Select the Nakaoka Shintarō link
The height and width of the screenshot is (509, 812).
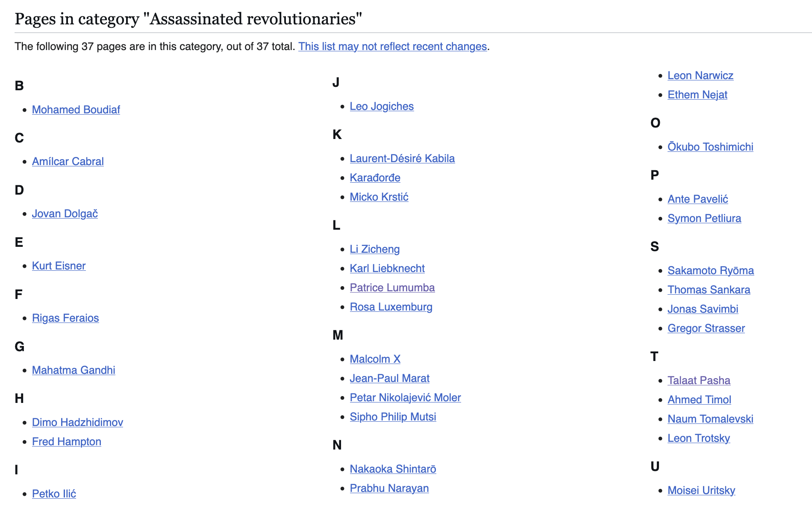coord(392,469)
